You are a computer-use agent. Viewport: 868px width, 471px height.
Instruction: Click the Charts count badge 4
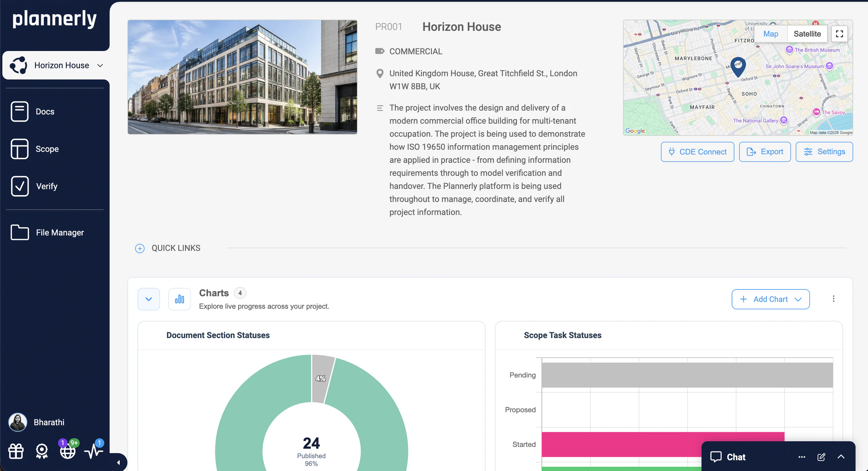240,293
